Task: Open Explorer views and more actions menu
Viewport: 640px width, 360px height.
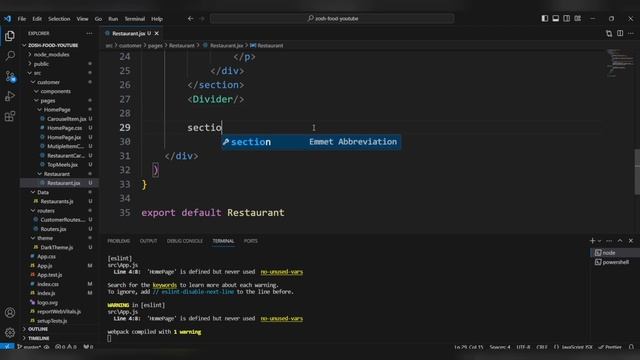Action: [89, 33]
